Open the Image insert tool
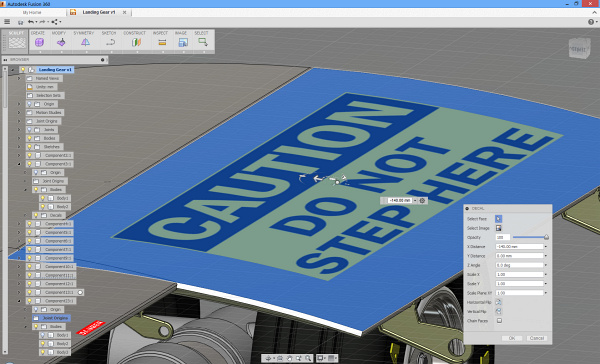Screen dimensions: 600x364 (183, 42)
